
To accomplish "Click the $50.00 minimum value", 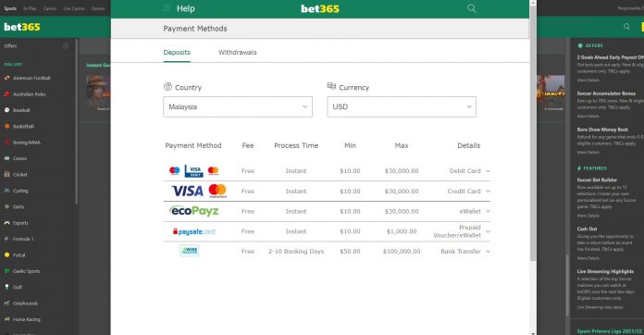I will pyautogui.click(x=350, y=252).
